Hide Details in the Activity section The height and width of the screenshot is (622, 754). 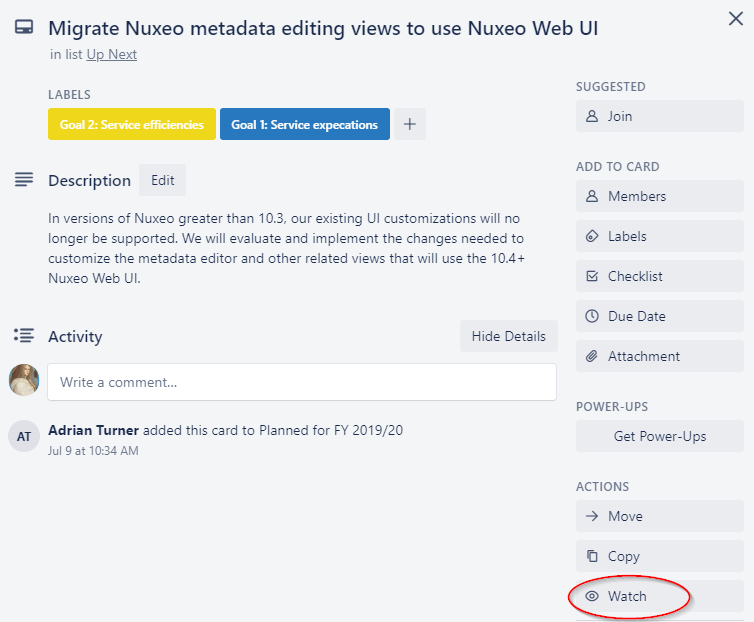coord(509,336)
